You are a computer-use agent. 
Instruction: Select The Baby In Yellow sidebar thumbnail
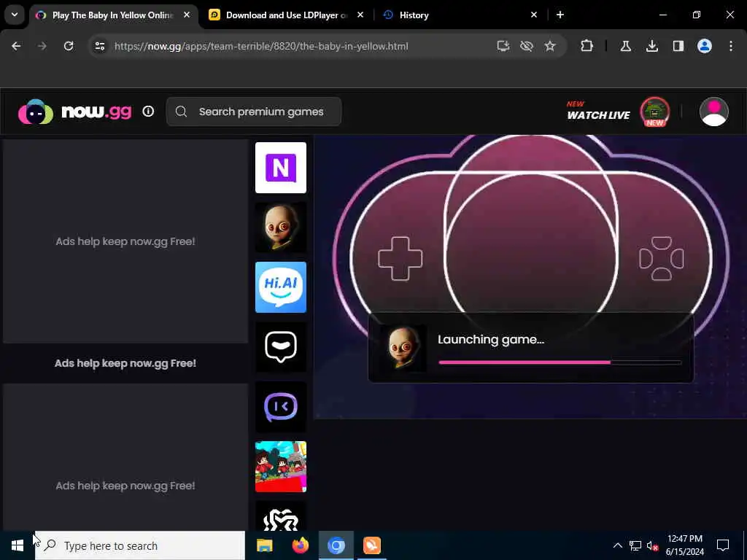[281, 227]
